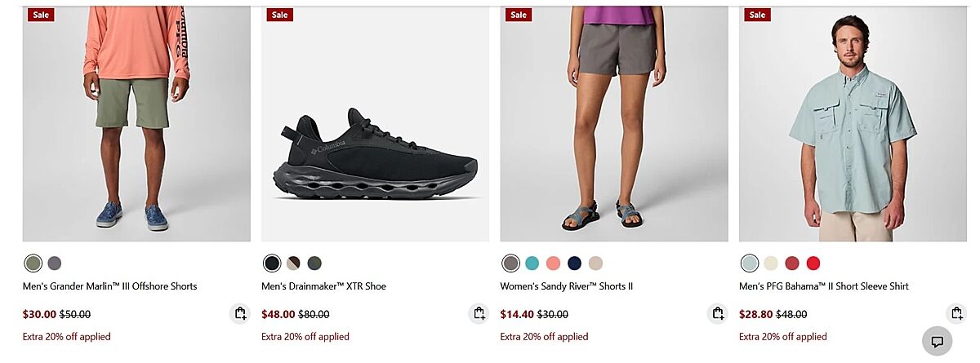This screenshot has width=980, height=363.
Task: Choose two-tone swatch for Drainmaker XTR Shoe
Action: (293, 263)
